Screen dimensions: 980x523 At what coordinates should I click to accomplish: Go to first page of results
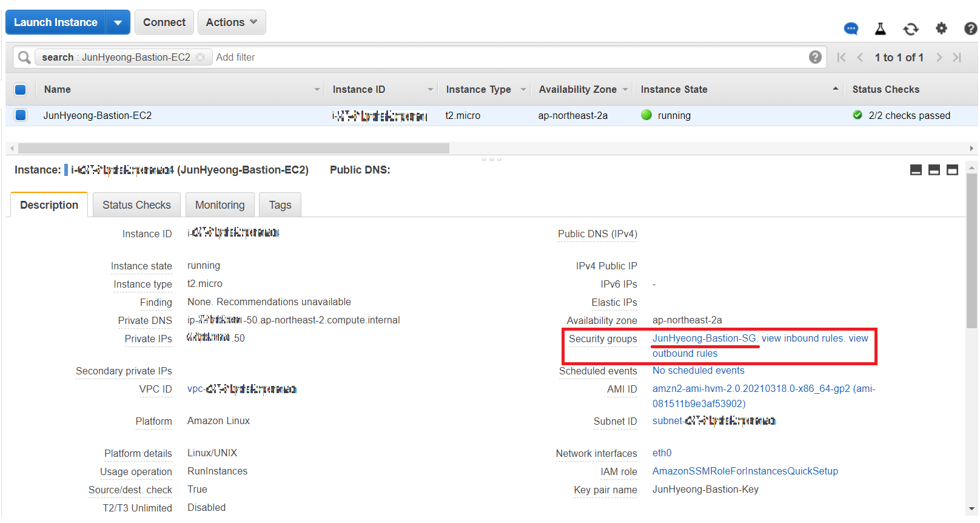click(x=841, y=57)
